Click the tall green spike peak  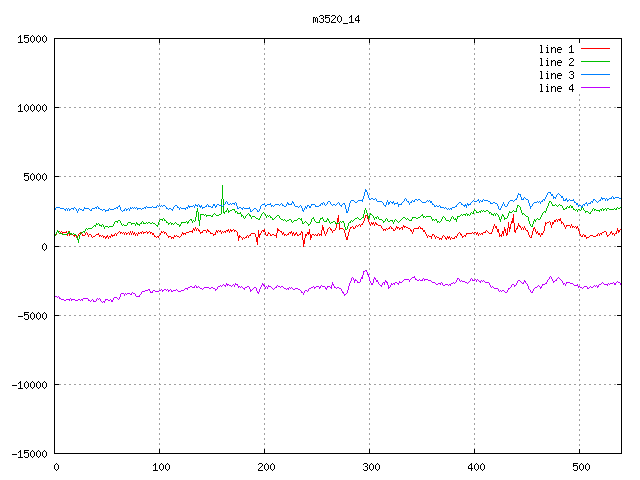pos(222,186)
